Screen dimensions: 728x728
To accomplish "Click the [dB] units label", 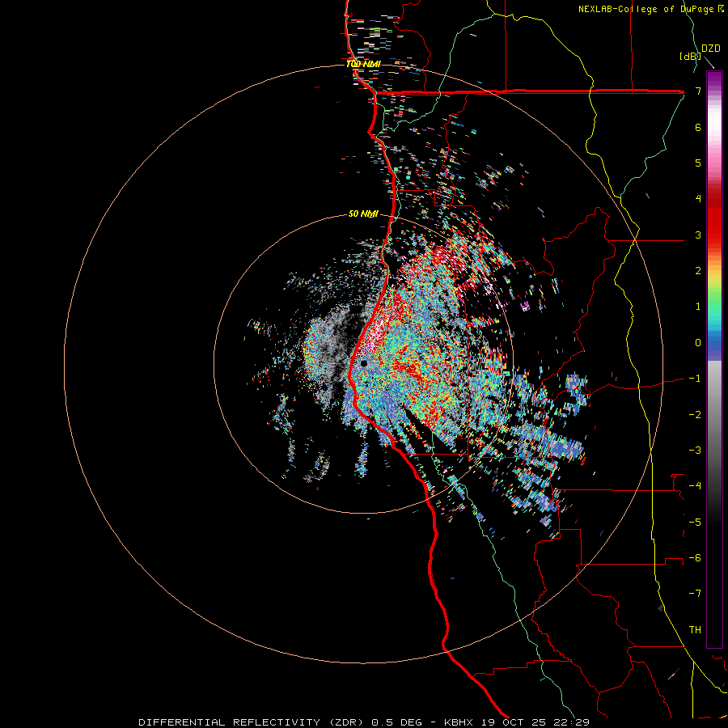I will (690, 56).
